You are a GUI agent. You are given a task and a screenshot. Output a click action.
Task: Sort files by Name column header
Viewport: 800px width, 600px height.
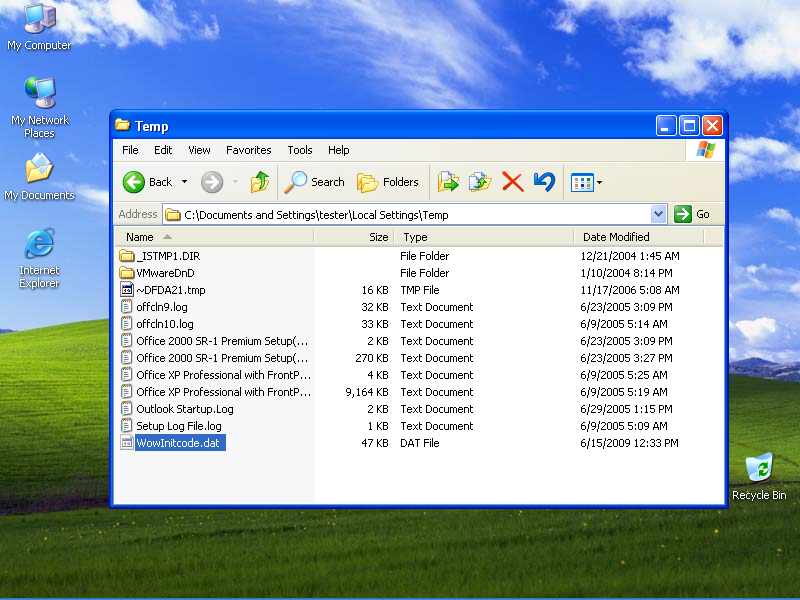coord(214,237)
